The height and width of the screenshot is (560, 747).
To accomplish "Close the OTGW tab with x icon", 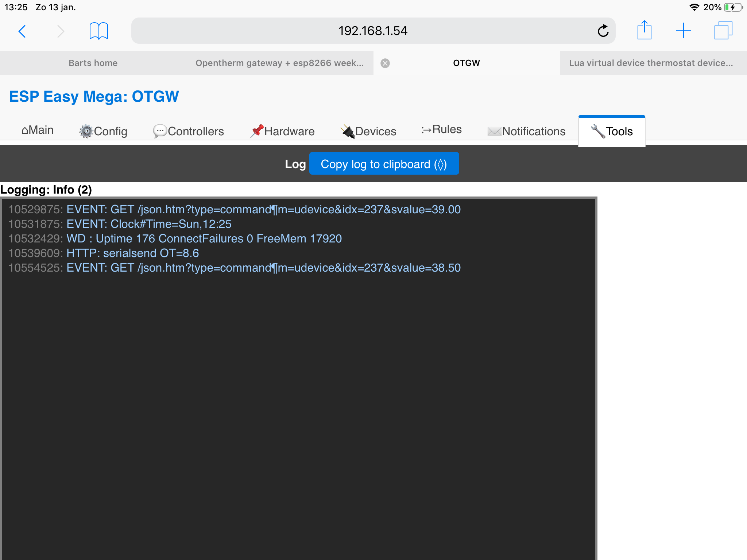I will click(x=385, y=63).
